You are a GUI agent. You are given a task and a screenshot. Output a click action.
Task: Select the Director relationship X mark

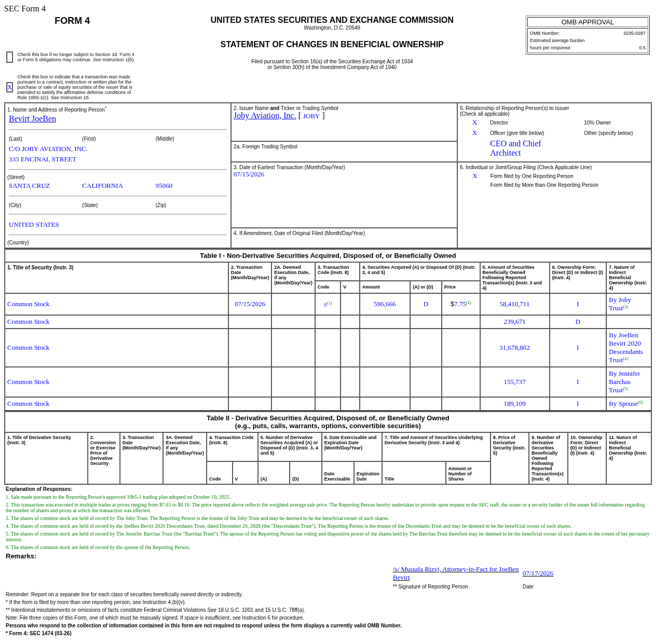(474, 122)
